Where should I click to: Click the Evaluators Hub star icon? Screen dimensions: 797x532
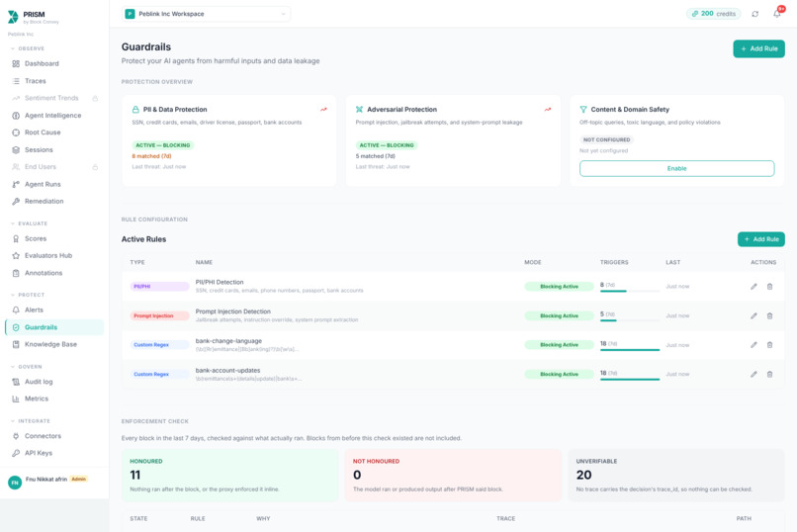[x=16, y=255]
